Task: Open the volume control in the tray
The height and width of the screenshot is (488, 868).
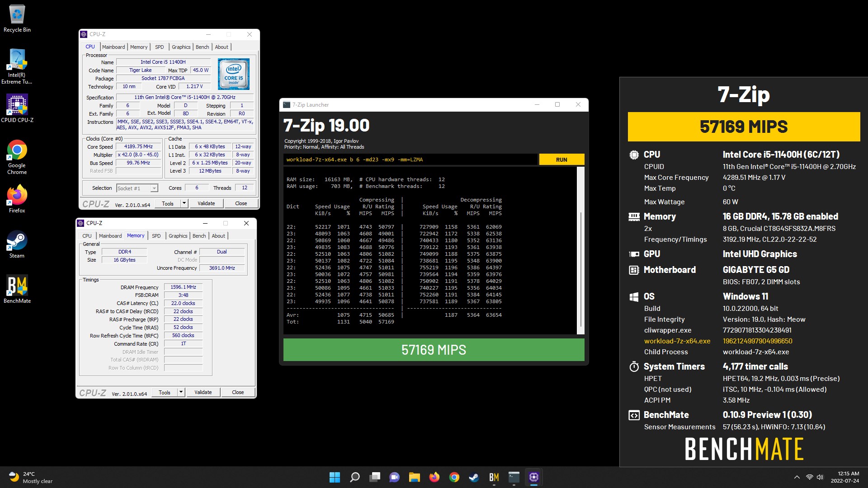Action: (821, 477)
